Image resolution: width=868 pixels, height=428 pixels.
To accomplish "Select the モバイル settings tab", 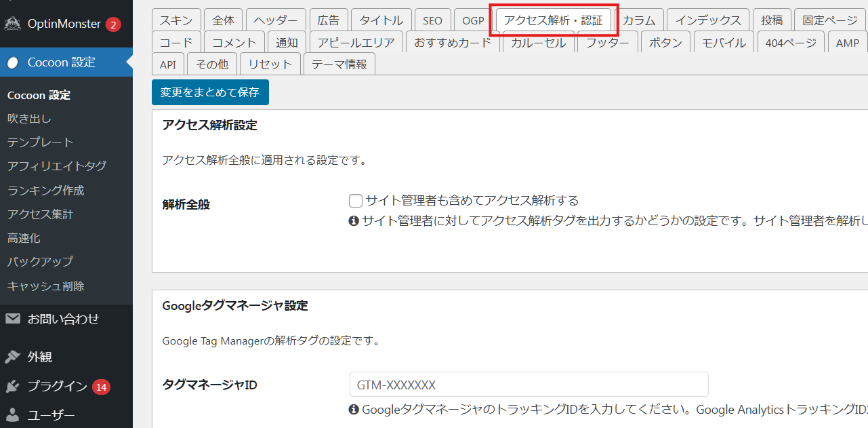I will pyautogui.click(x=724, y=43).
